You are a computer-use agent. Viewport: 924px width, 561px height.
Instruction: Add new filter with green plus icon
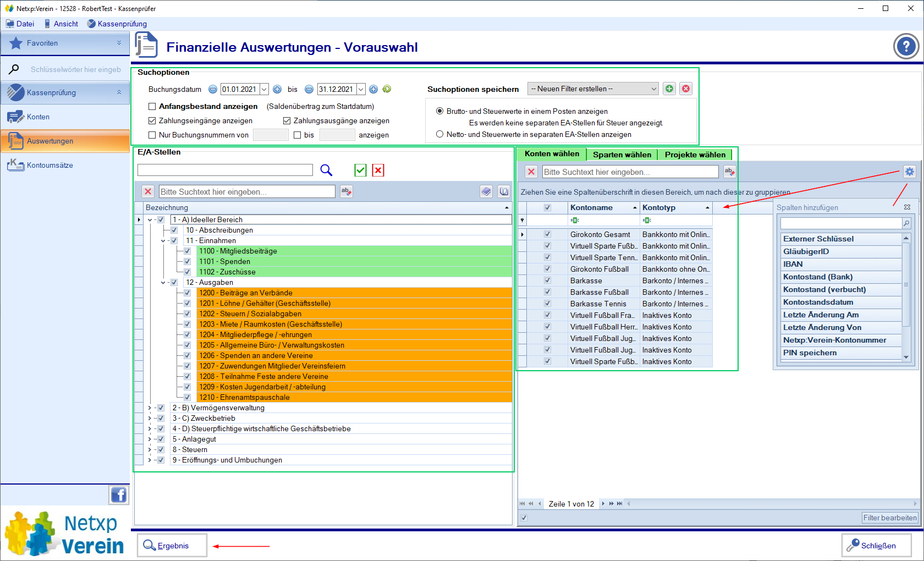point(669,89)
